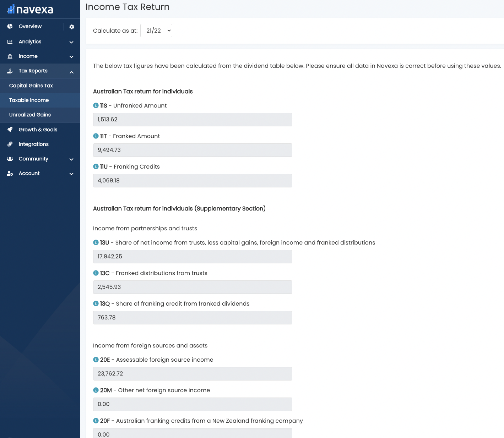The width and height of the screenshot is (504, 438).
Task: Click the 20F field showing 0.00
Action: coord(193,433)
